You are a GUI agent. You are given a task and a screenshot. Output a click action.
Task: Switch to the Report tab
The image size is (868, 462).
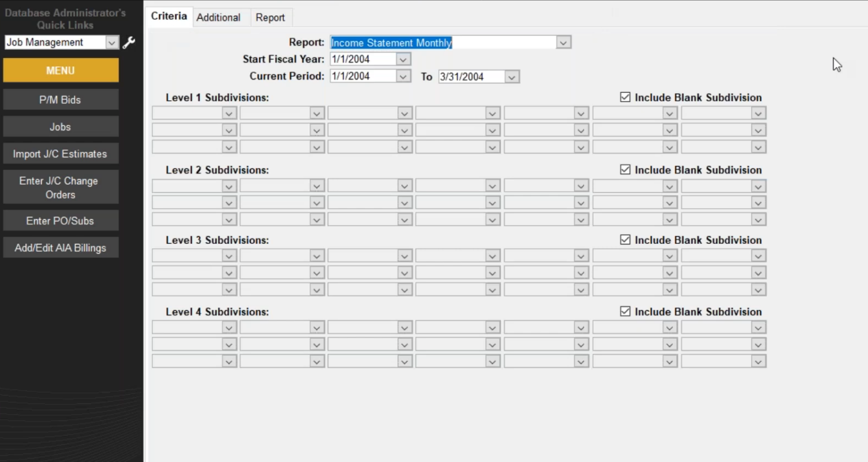coord(270,17)
